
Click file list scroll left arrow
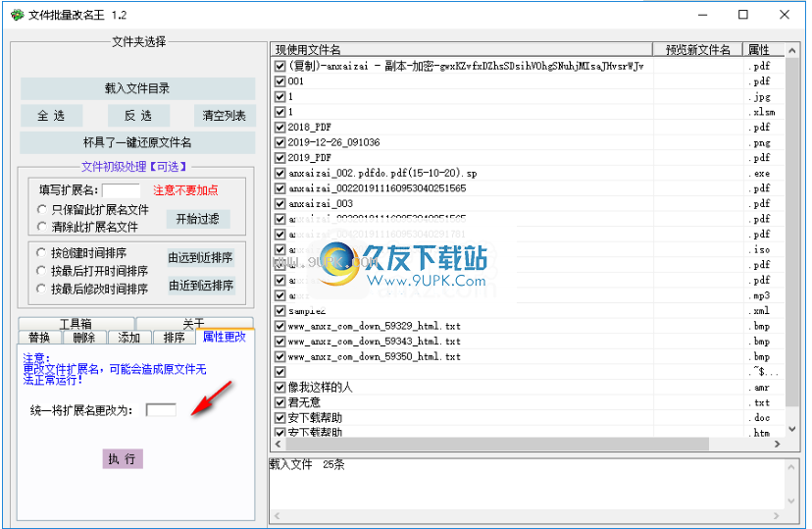279,444
